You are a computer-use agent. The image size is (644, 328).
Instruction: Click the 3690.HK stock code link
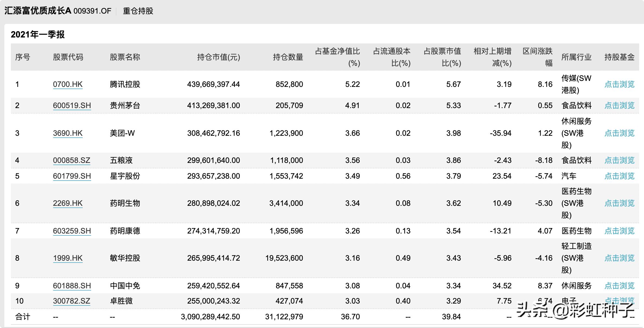pos(68,133)
